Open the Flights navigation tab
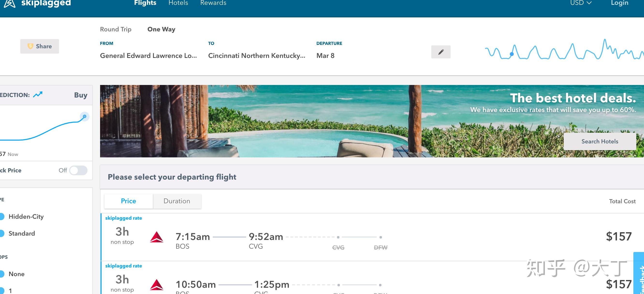The height and width of the screenshot is (294, 644). [145, 3]
